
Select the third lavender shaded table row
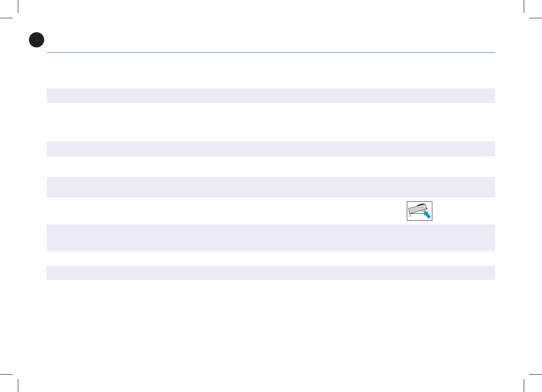pyautogui.click(x=271, y=187)
